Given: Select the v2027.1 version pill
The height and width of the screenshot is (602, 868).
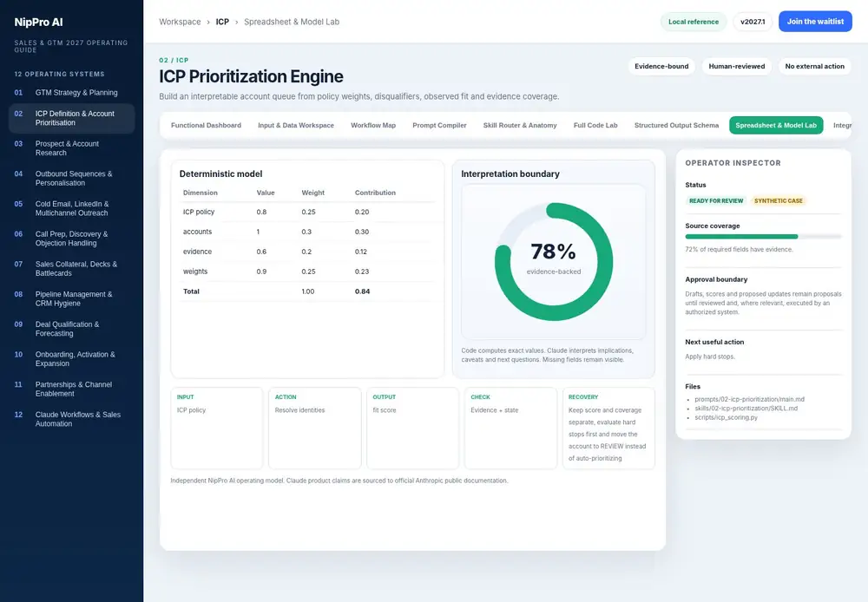Looking at the screenshot, I should click(753, 22).
